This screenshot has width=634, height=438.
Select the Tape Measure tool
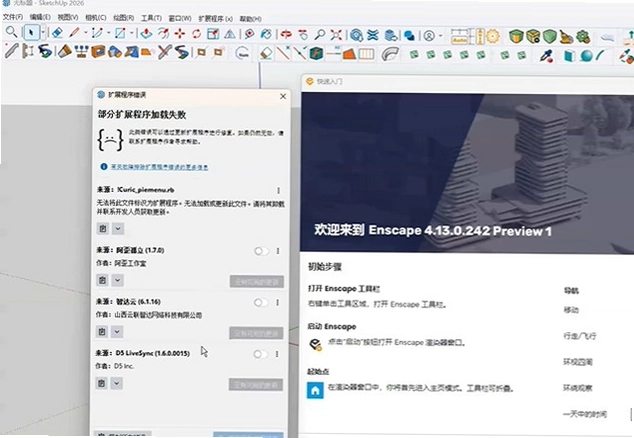coord(249,34)
